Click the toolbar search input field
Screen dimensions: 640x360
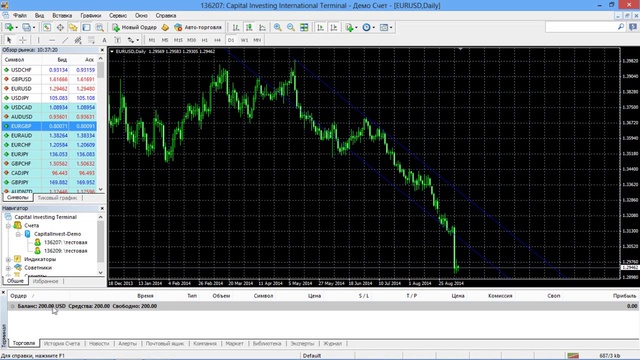[581, 27]
